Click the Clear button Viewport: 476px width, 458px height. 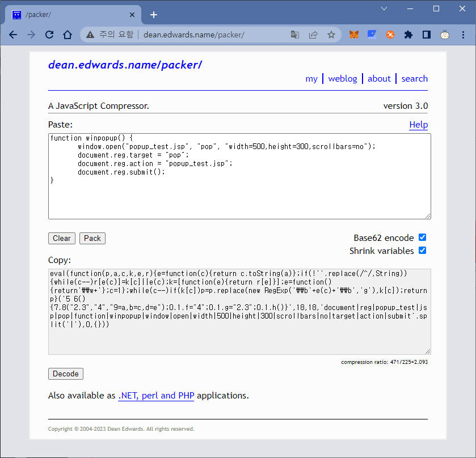[62, 239]
